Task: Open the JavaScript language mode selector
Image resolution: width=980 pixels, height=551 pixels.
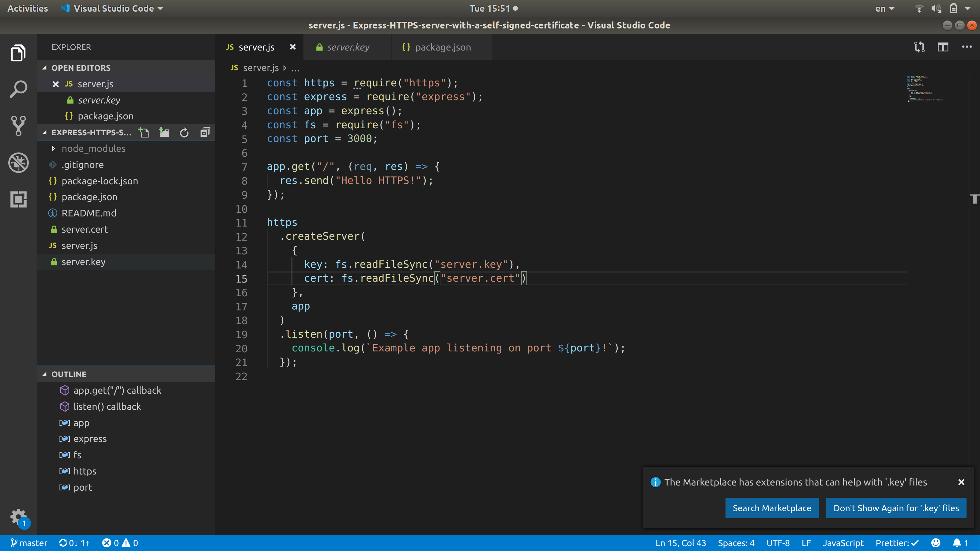Action: coord(843,543)
